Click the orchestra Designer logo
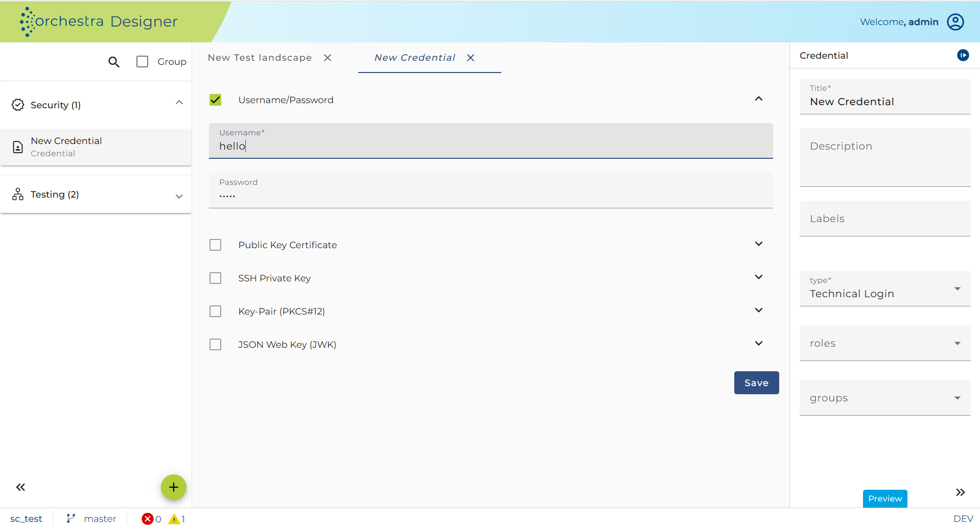Image resolution: width=980 pixels, height=527 pixels. pos(98,21)
